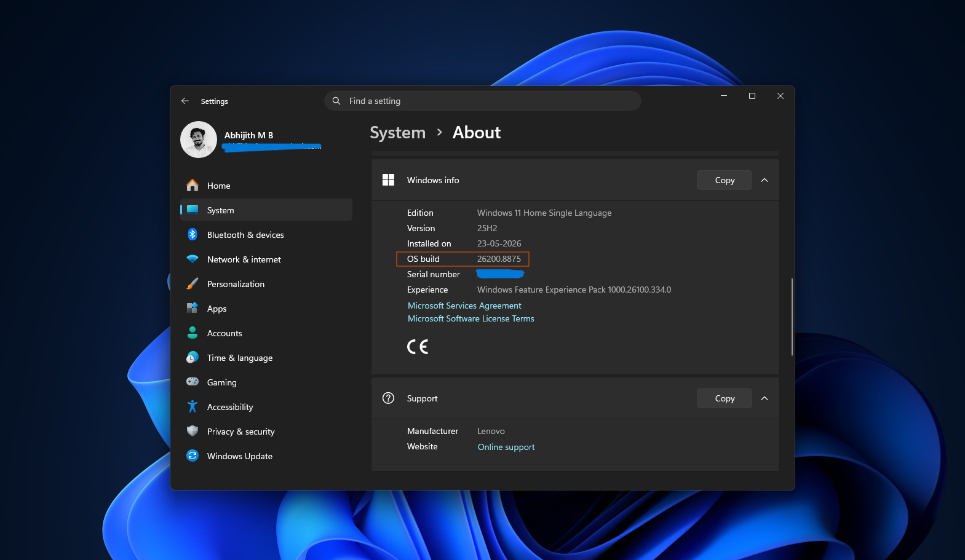Open Personalization settings
This screenshot has height=560, width=965.
tap(266, 283)
